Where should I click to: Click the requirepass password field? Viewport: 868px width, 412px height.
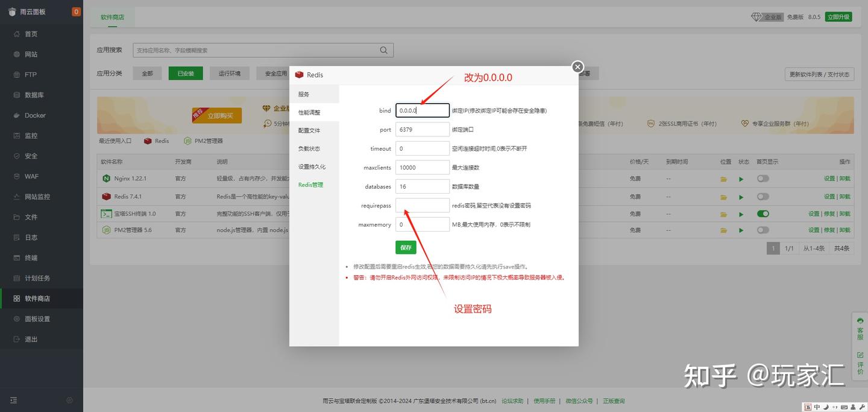423,206
